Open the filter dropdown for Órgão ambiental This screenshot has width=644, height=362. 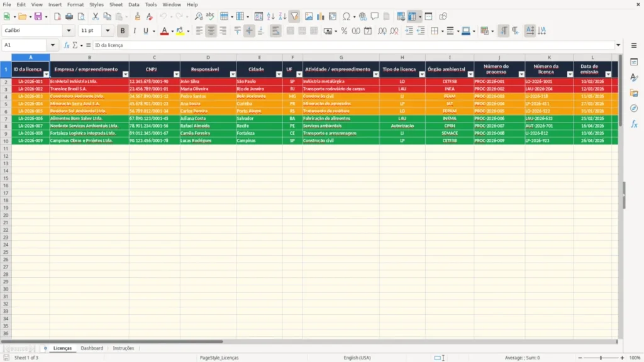pyautogui.click(x=470, y=74)
